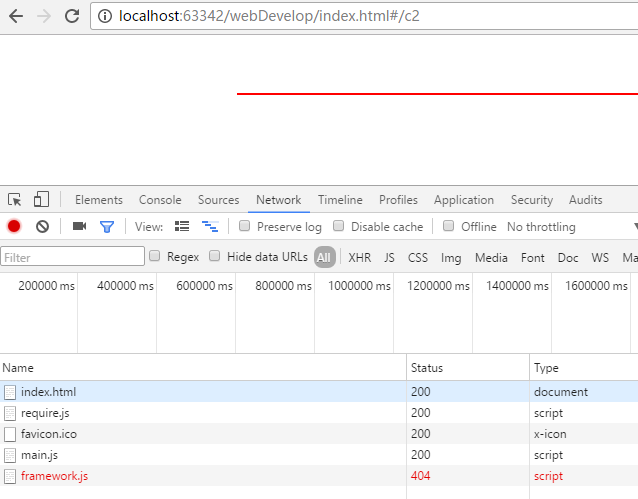Image resolution: width=638 pixels, height=499 pixels.
Task: Go back with the browser back arrow
Action: pyautogui.click(x=16, y=16)
